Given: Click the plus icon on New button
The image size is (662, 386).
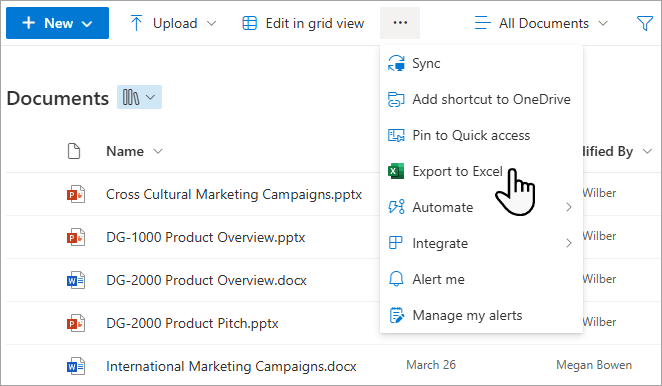Looking at the screenshot, I should click(28, 23).
